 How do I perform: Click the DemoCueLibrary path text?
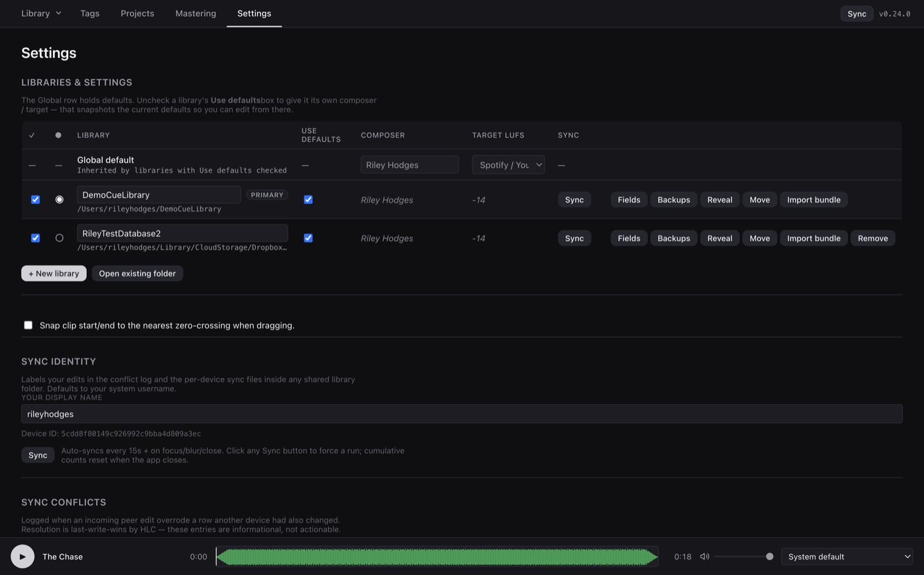tap(149, 209)
